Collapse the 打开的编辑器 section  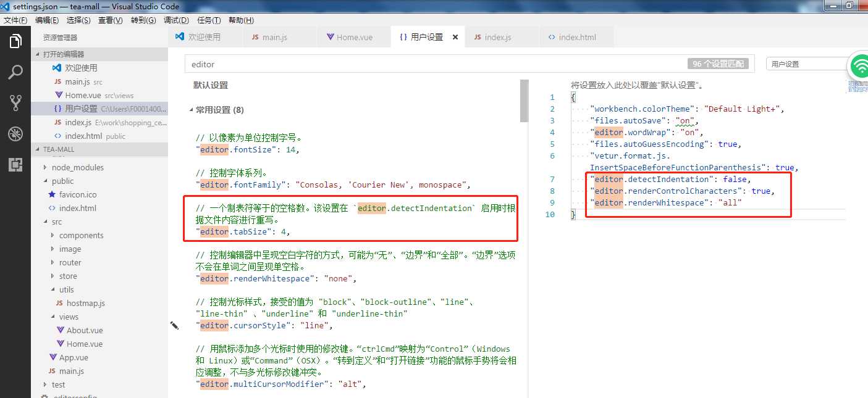click(x=99, y=54)
